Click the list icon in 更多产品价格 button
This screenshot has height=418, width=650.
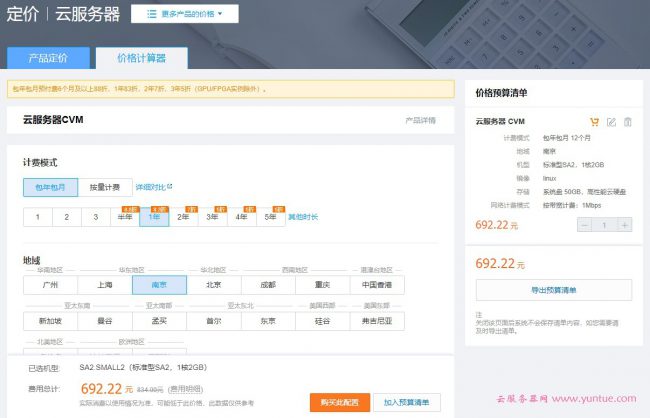151,15
